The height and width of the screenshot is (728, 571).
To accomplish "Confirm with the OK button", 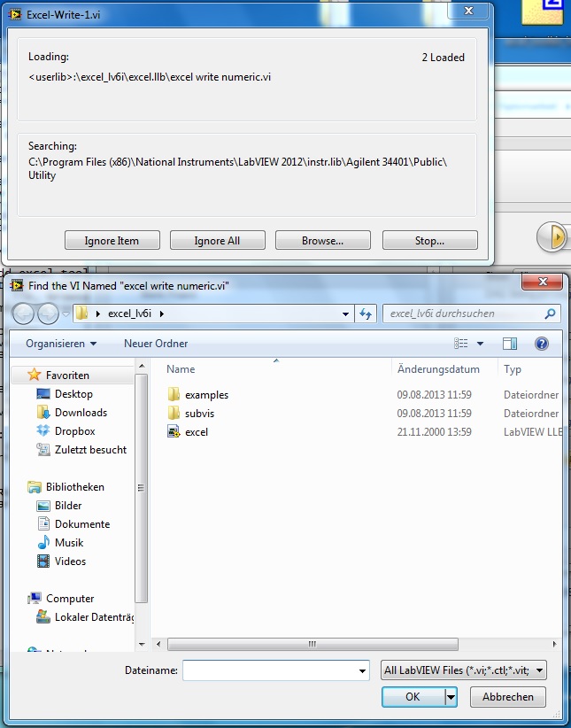I will click(x=413, y=696).
